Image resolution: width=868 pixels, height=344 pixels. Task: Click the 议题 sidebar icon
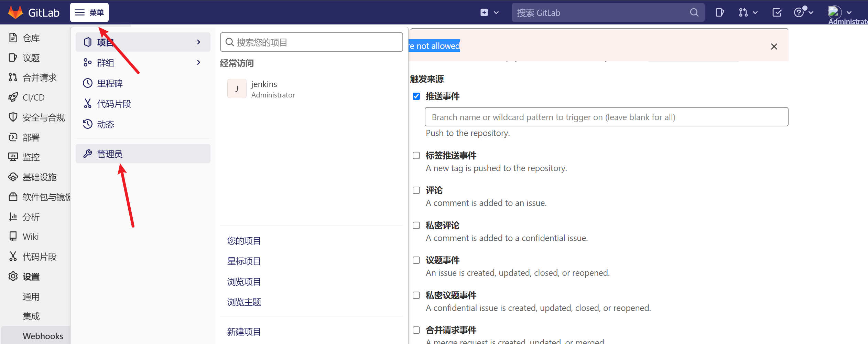tap(13, 58)
